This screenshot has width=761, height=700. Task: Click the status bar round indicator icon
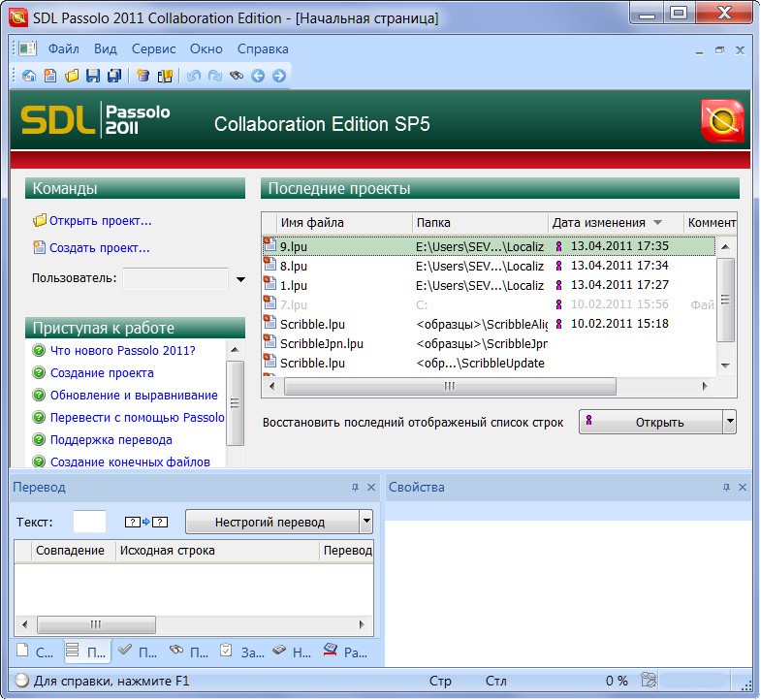tap(21, 681)
